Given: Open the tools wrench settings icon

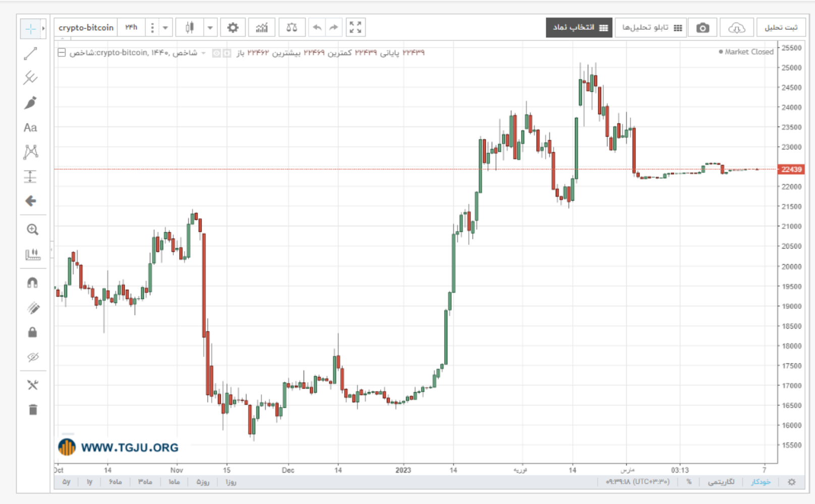Looking at the screenshot, I should (33, 385).
